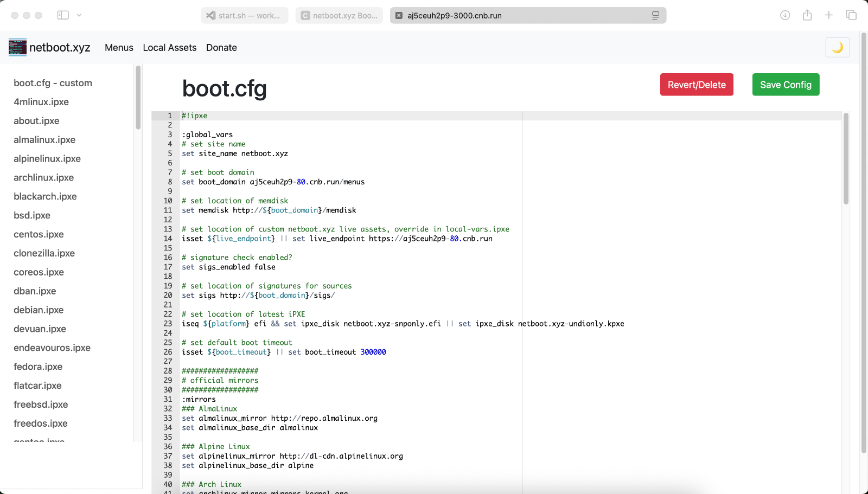The height and width of the screenshot is (494, 868).
Task: Follow the Donate link
Action: (x=221, y=48)
